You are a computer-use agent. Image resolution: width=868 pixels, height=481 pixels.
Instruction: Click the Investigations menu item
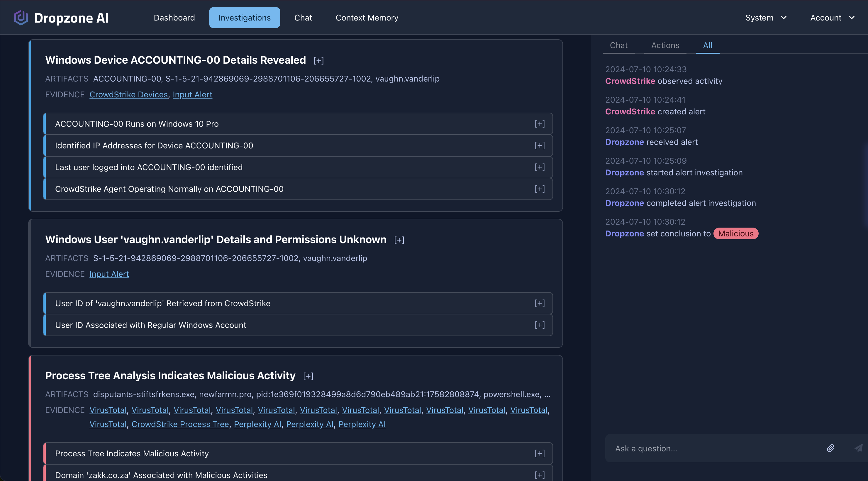[x=245, y=17]
